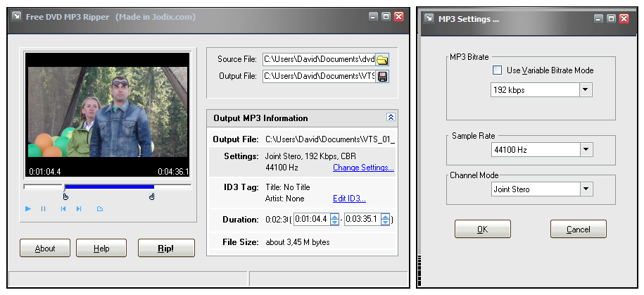644x295 pixels.
Task: Confirm MP3 settings with OK
Action: point(483,230)
